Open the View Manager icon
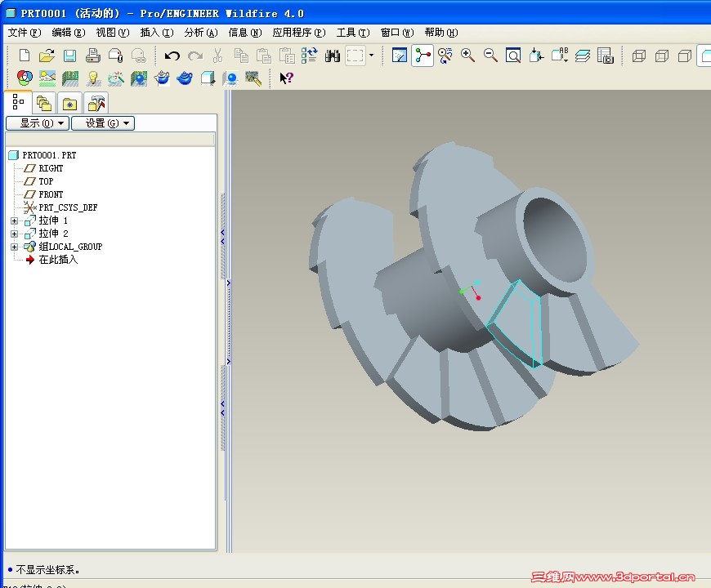 coord(606,56)
